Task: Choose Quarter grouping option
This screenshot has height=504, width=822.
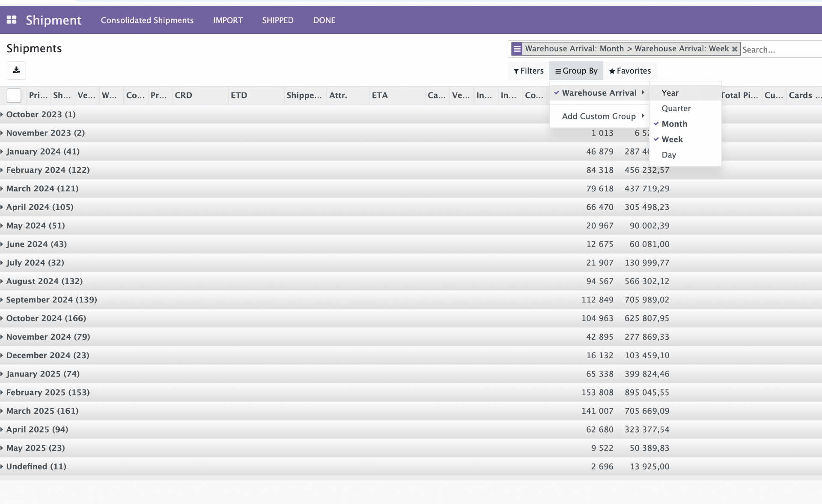Action: click(x=676, y=109)
